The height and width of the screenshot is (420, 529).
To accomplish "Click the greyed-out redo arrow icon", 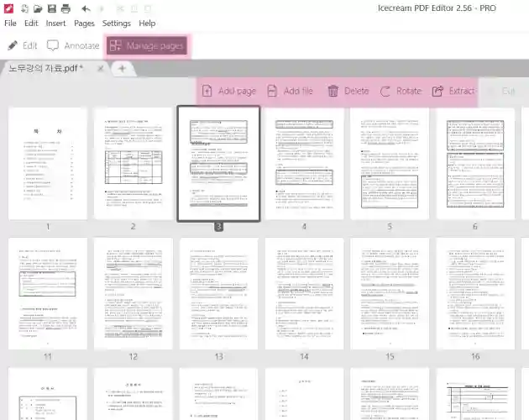I will click(x=102, y=8).
